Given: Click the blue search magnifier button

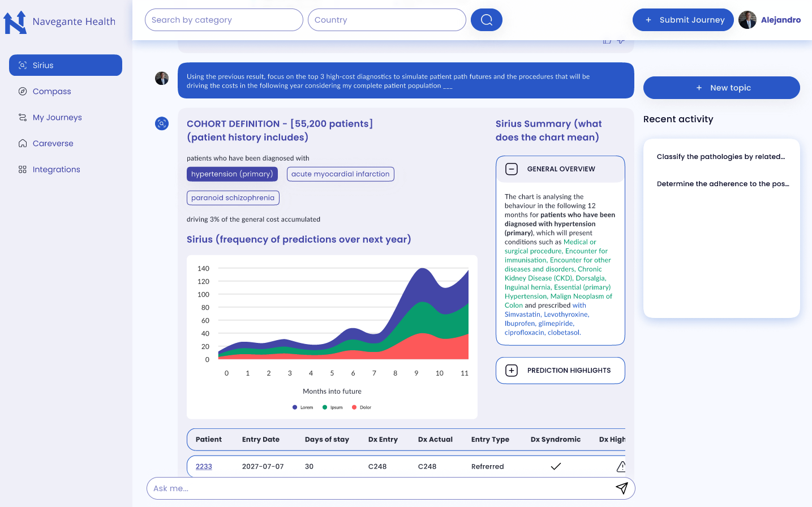Looking at the screenshot, I should pyautogui.click(x=487, y=20).
